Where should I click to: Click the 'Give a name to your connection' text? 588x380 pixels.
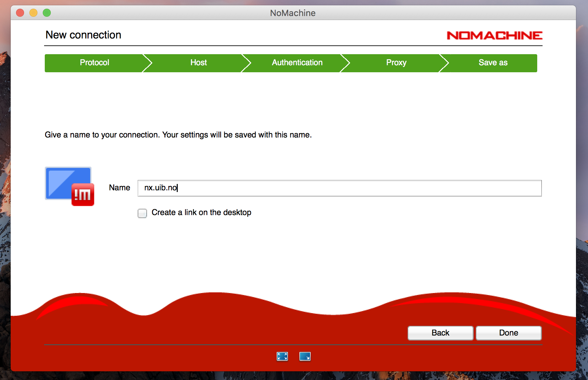click(178, 135)
